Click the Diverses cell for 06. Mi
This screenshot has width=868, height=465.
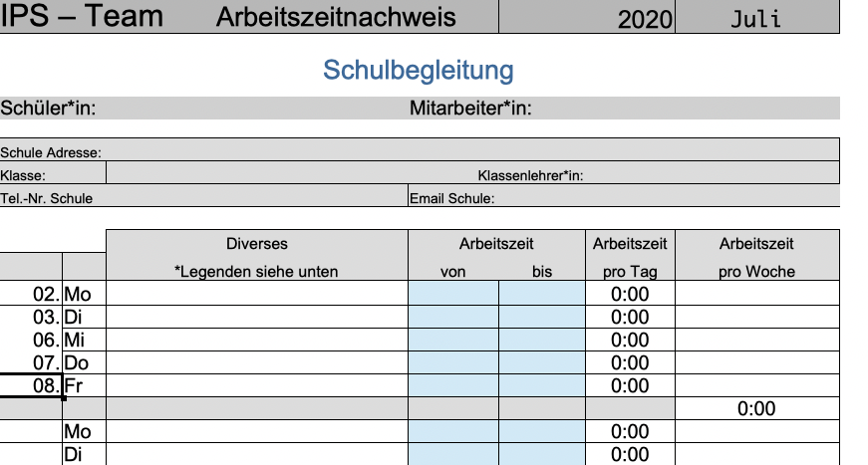tap(256, 341)
